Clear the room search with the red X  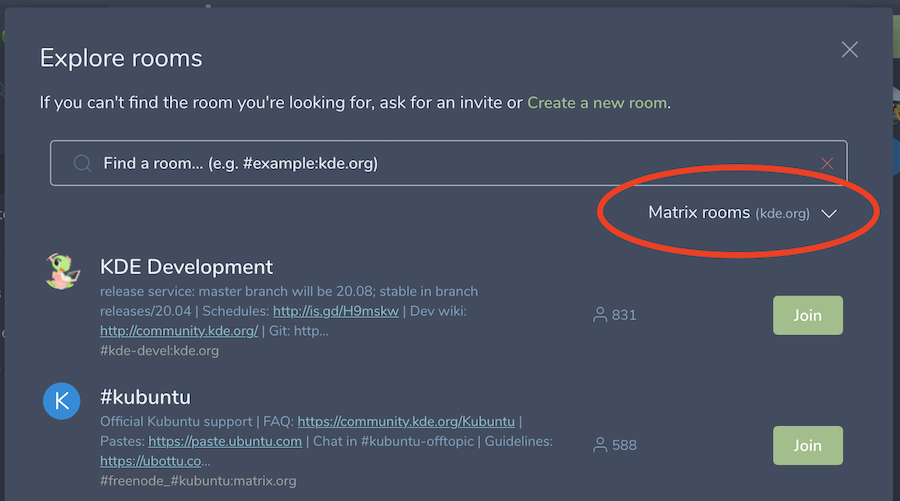point(827,163)
